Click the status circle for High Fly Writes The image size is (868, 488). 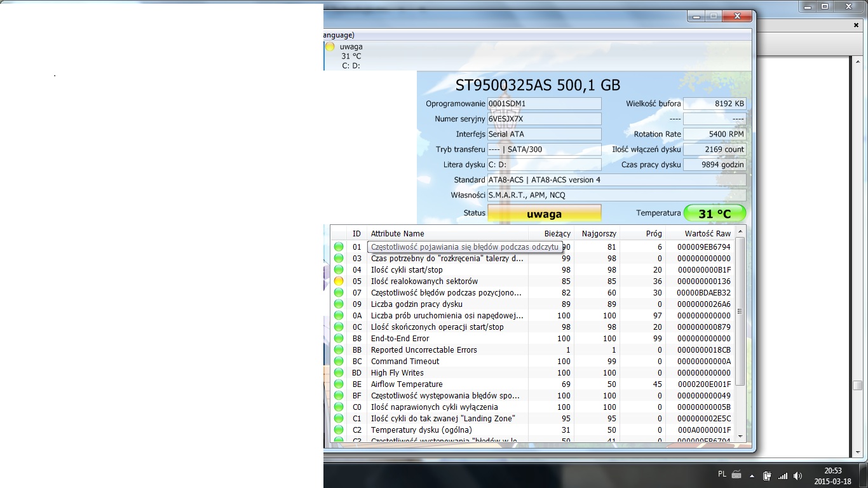(339, 373)
